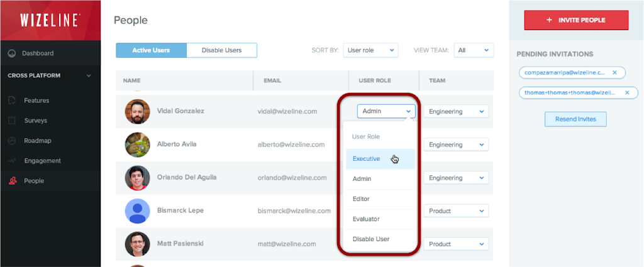The height and width of the screenshot is (267, 644).
Task: Click the Engagement sidebar icon
Action: pyautogui.click(x=12, y=161)
